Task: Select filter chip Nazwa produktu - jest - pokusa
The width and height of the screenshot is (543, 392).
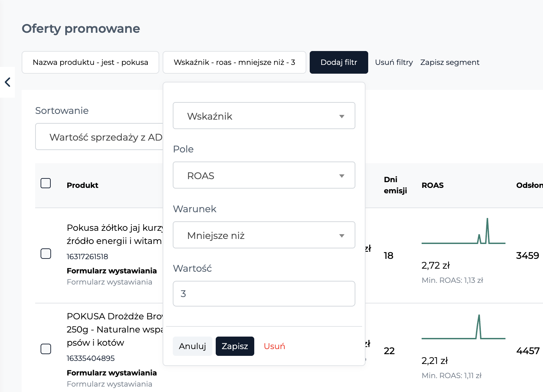Action: (90, 62)
